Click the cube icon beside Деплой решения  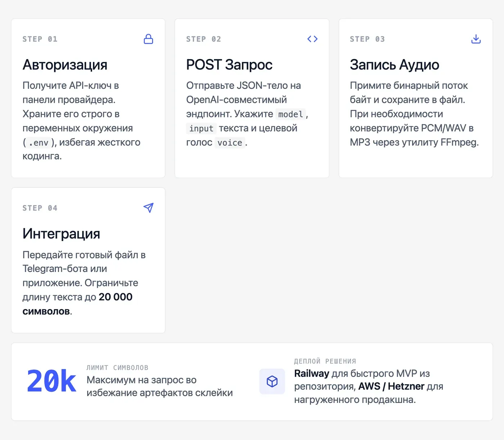tap(272, 381)
